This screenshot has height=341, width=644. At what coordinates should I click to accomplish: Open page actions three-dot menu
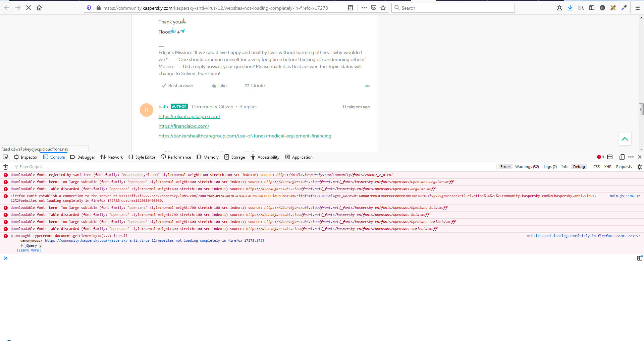pyautogui.click(x=364, y=8)
